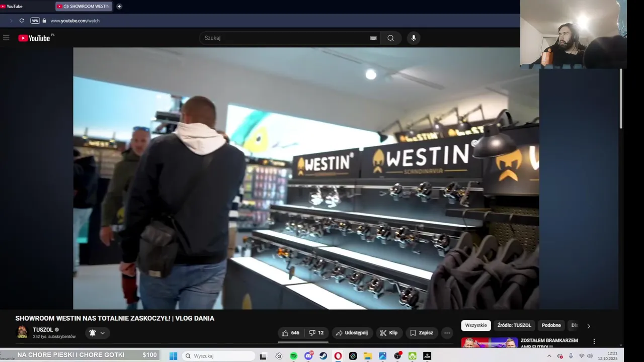Share the video via Udostępnij
The height and width of the screenshot is (362, 644).
coord(352,333)
